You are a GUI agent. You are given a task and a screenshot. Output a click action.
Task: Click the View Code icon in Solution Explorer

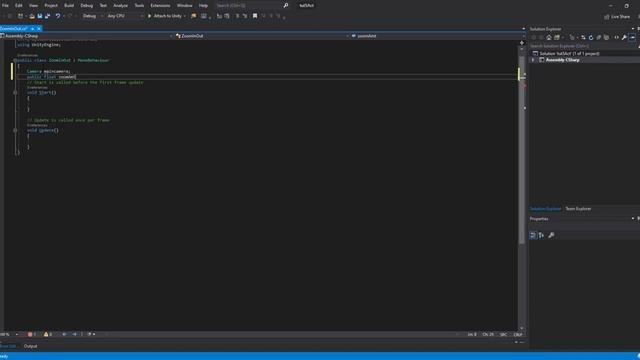click(616, 38)
